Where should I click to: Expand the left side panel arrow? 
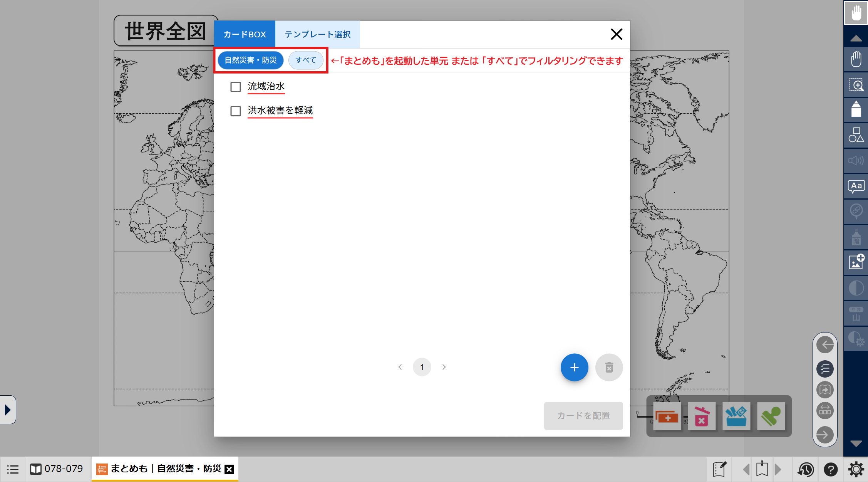point(8,410)
